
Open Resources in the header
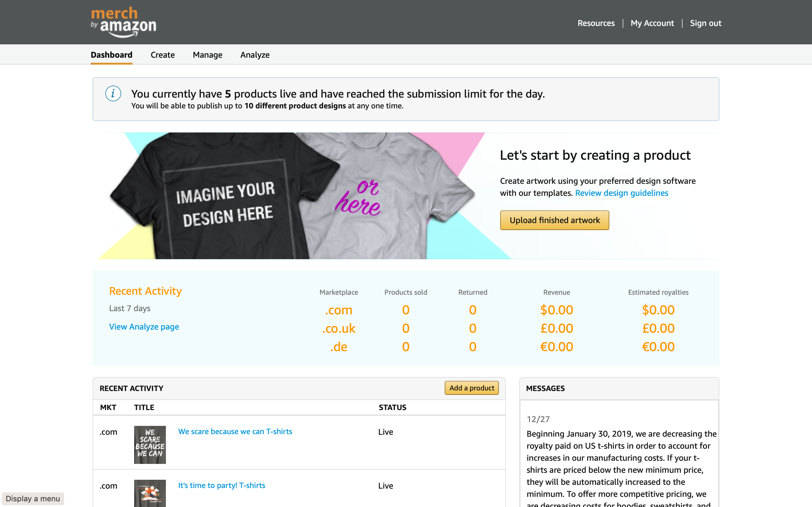point(596,23)
